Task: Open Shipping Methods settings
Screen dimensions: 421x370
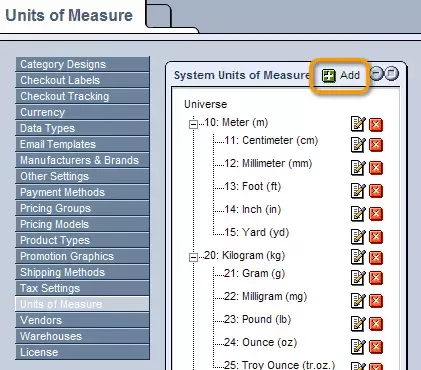Action: (x=82, y=272)
